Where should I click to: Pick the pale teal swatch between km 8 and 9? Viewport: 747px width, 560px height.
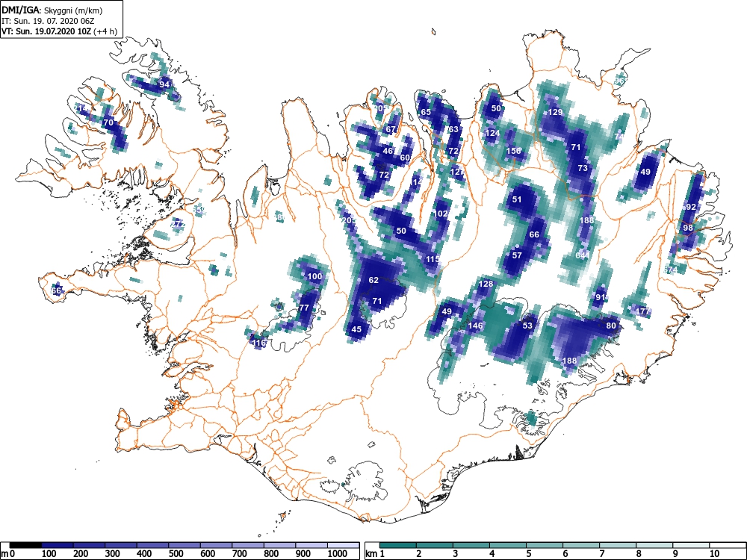pos(654,545)
